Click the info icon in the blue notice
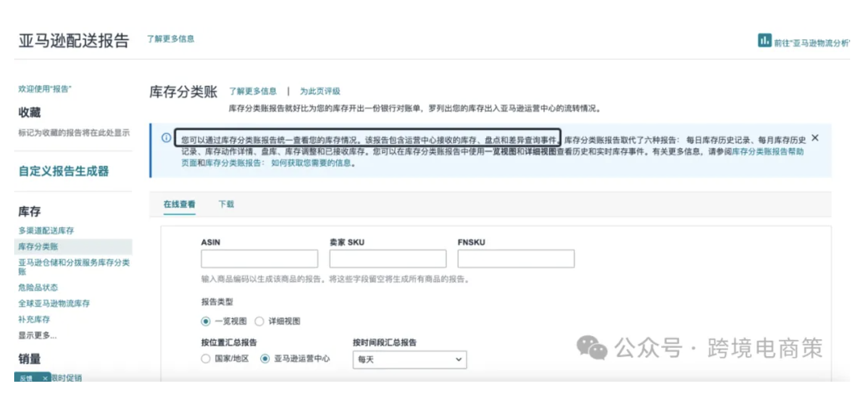The width and height of the screenshot is (868, 407). pos(166,138)
